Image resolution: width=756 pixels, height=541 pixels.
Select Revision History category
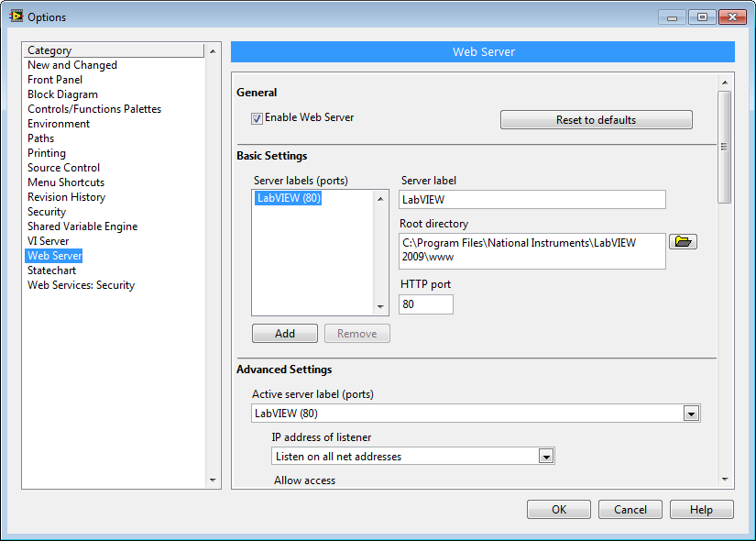pos(67,197)
